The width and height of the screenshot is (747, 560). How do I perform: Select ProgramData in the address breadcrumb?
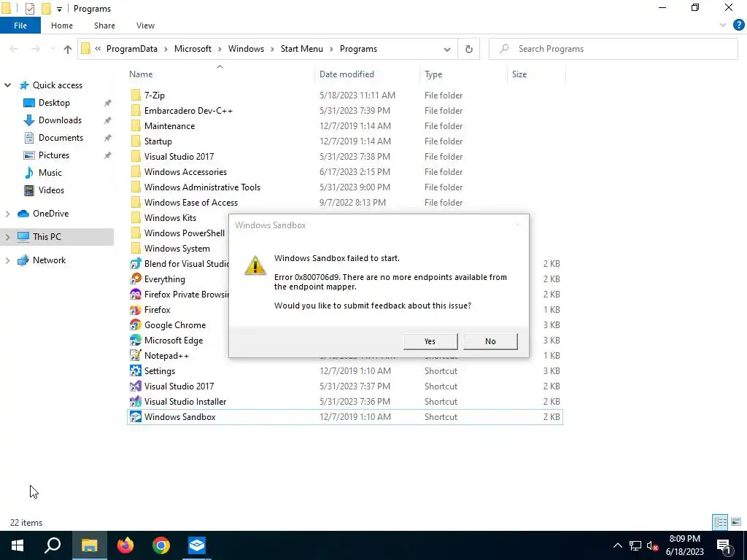pyautogui.click(x=131, y=49)
